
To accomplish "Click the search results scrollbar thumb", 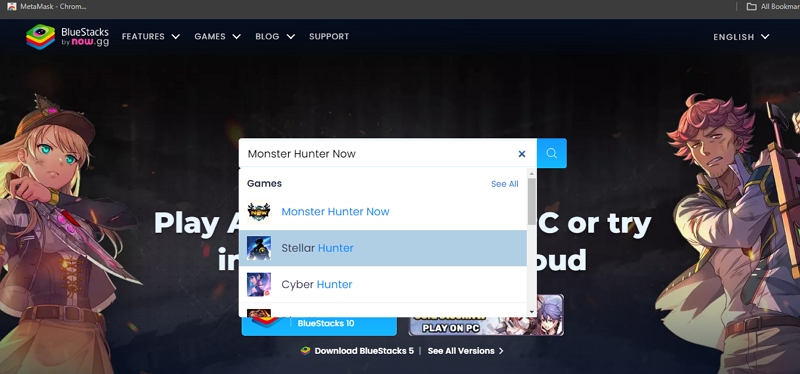I will pos(532,202).
